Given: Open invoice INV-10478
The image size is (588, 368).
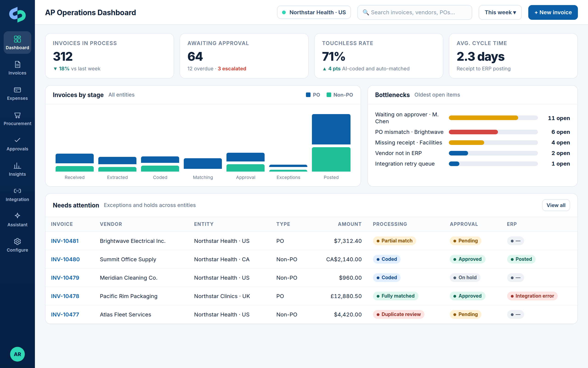Looking at the screenshot, I should 65,296.
